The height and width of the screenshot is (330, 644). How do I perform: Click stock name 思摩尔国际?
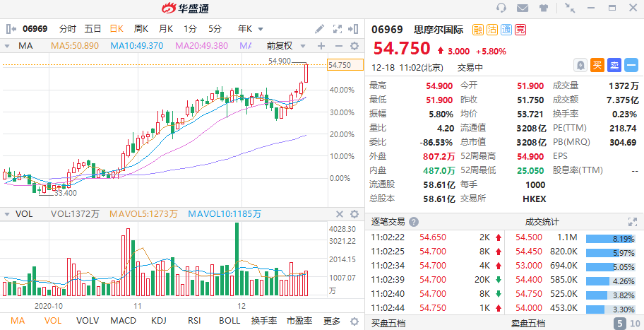click(x=439, y=30)
